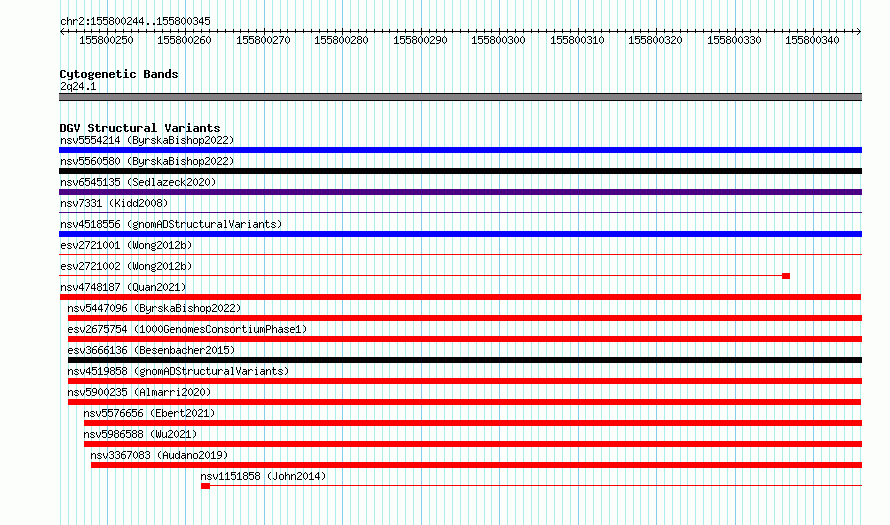Select the black bar of esv3666136
Screen dimensions: 890x525
point(465,360)
